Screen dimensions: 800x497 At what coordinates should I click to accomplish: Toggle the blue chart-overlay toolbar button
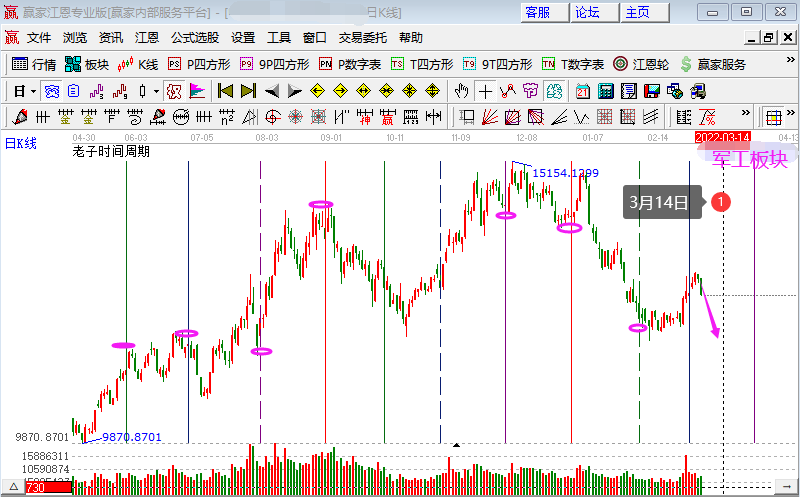coord(52,91)
